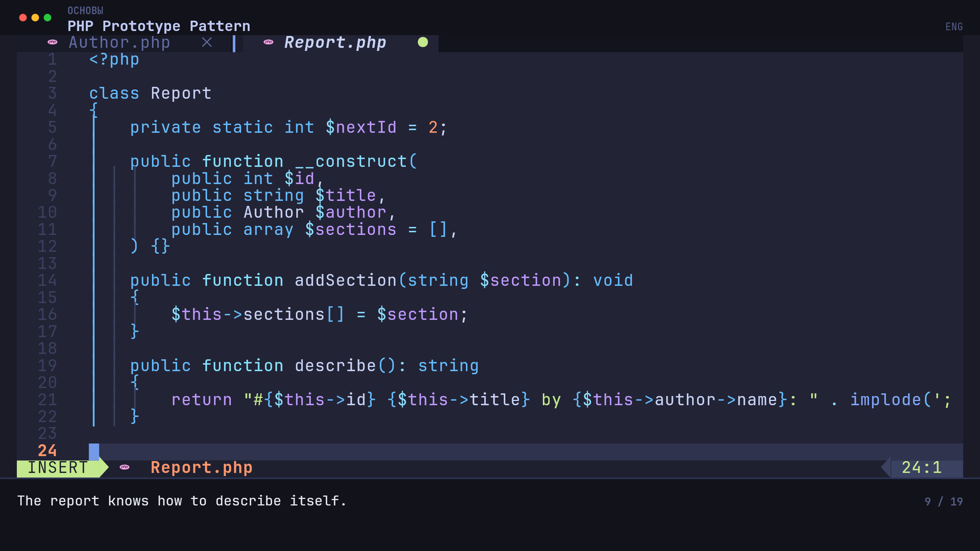This screenshot has width=980, height=551.
Task: Click the class name 'Report'
Action: tap(181, 93)
